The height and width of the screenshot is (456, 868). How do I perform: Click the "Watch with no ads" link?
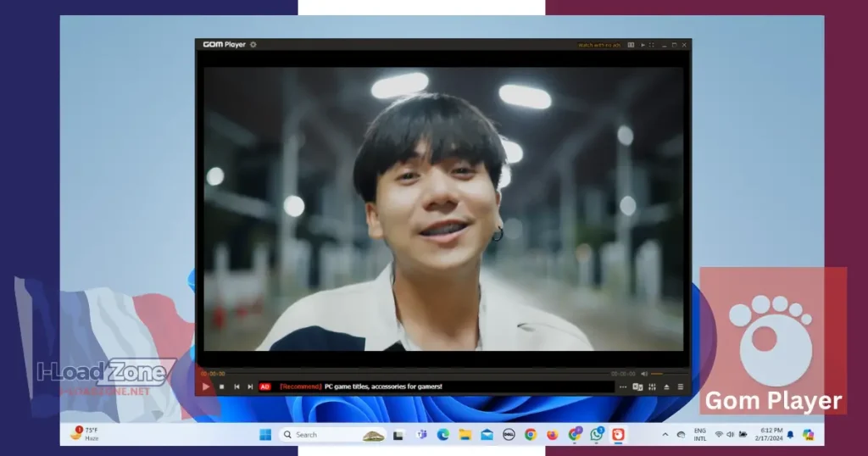click(599, 45)
